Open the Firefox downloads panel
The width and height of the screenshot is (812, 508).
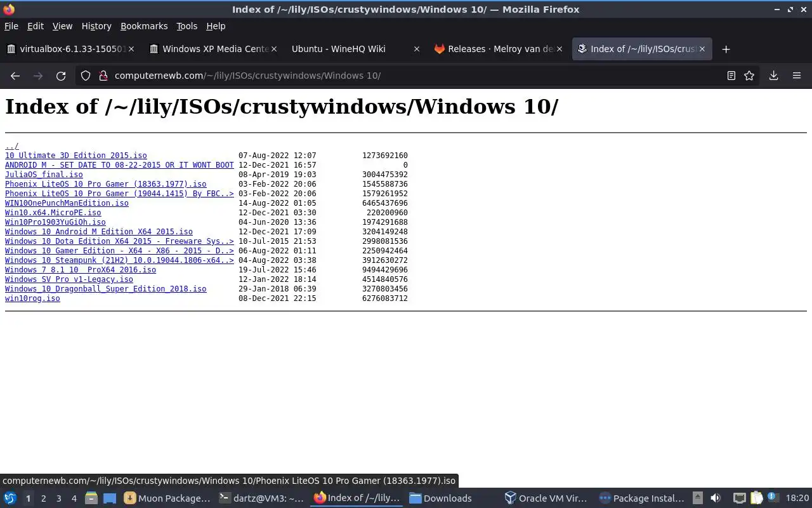[x=774, y=76]
